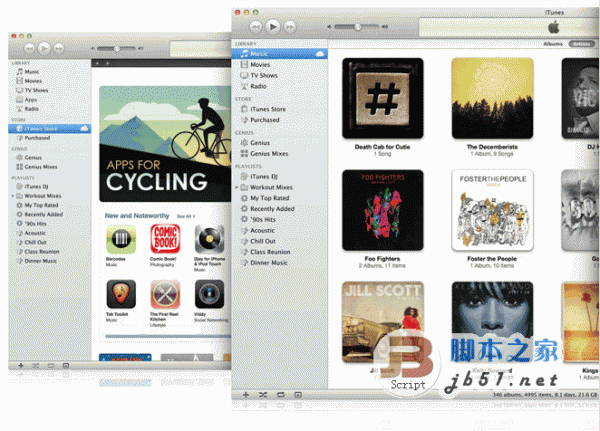Expand Workout Mixes folder in back window

pyautogui.click(x=13, y=196)
